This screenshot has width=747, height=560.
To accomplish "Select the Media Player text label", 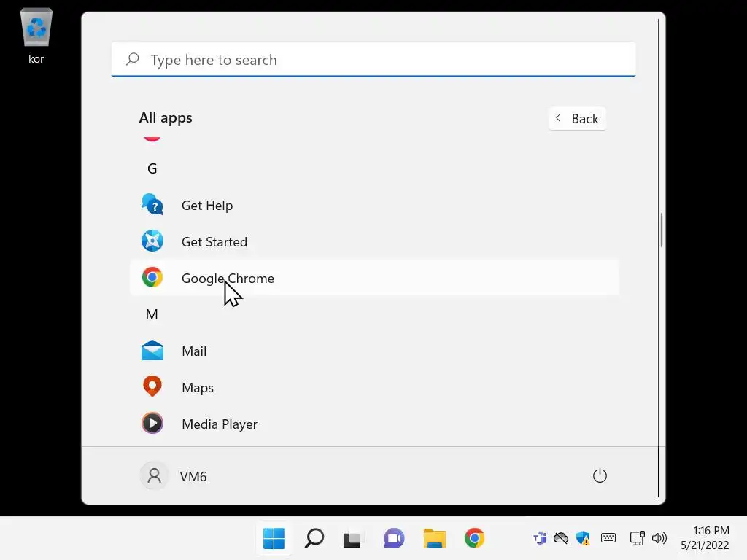I will (220, 424).
